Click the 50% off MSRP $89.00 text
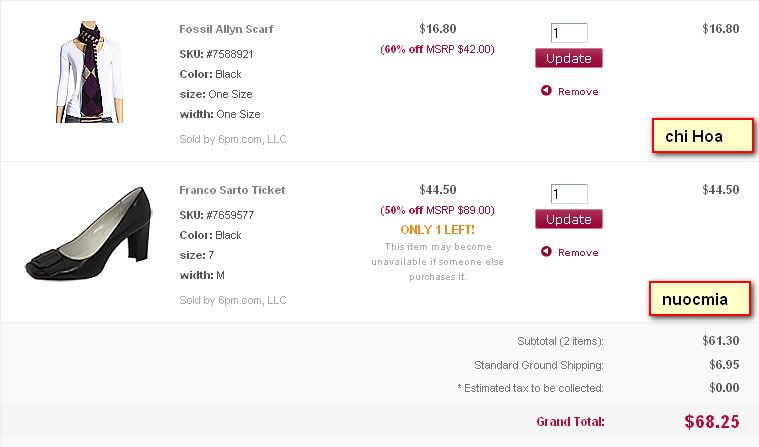The width and height of the screenshot is (759, 447). point(437,210)
